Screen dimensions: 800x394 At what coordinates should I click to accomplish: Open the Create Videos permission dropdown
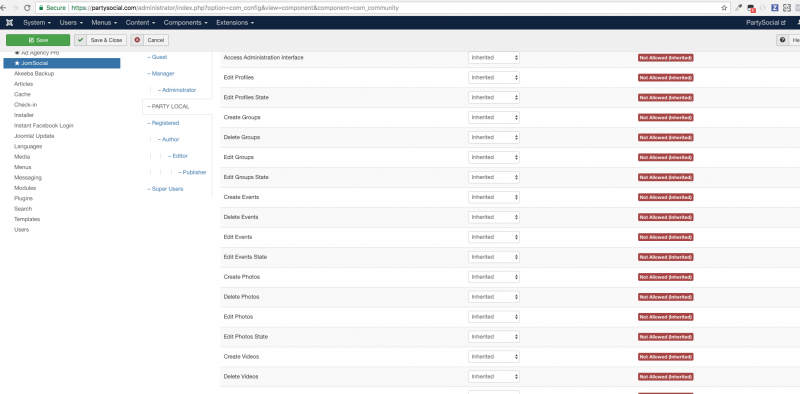(494, 356)
